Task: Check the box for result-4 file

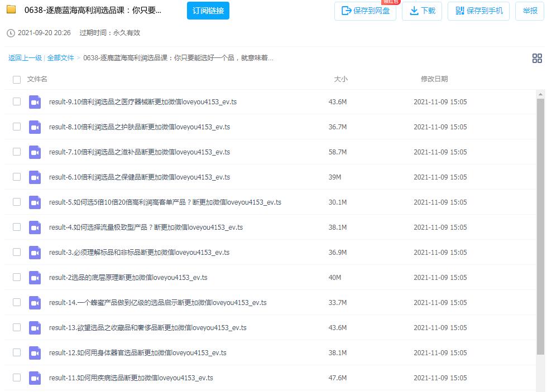Action: click(17, 227)
